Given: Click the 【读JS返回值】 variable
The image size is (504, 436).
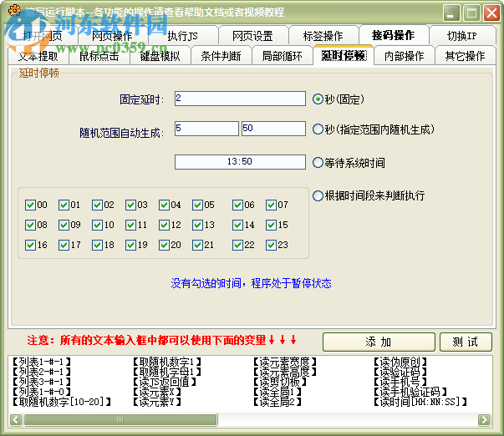Looking at the screenshot, I should [165, 382].
